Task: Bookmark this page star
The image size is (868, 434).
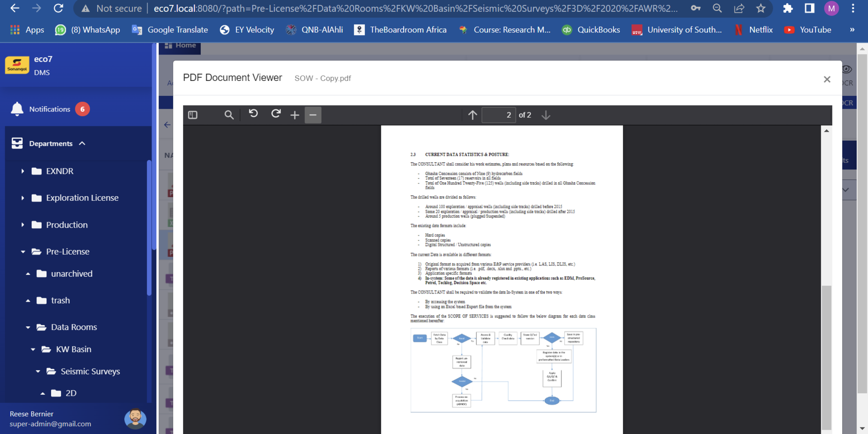Action: [760, 8]
